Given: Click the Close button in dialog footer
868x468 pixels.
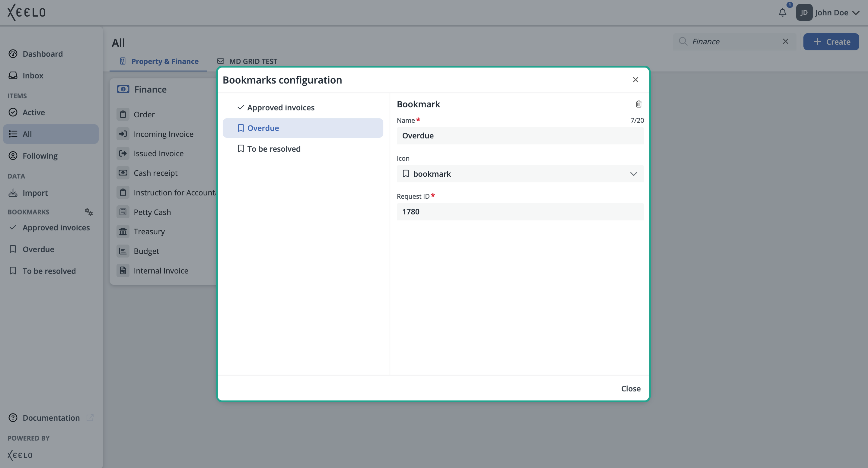Looking at the screenshot, I should coord(630,388).
